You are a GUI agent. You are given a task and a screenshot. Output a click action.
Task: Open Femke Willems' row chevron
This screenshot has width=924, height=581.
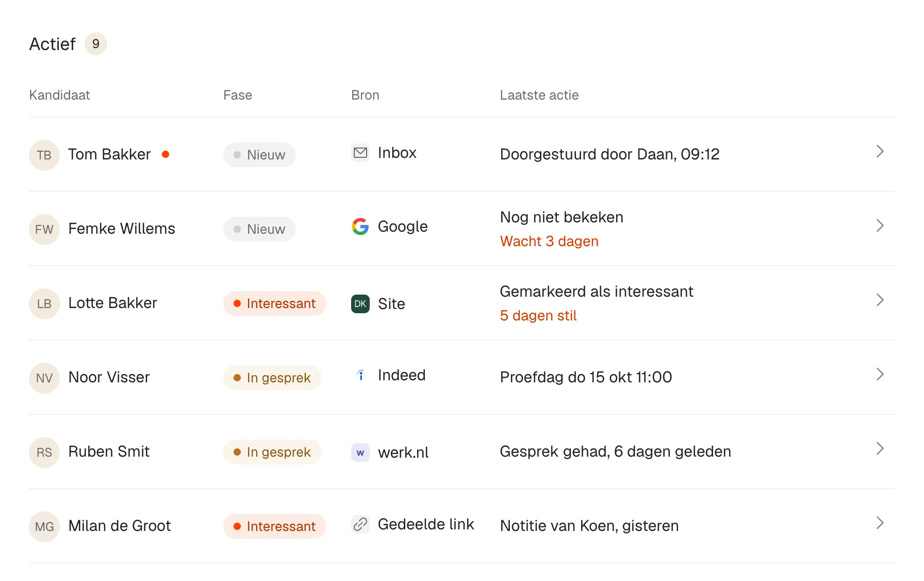click(880, 226)
